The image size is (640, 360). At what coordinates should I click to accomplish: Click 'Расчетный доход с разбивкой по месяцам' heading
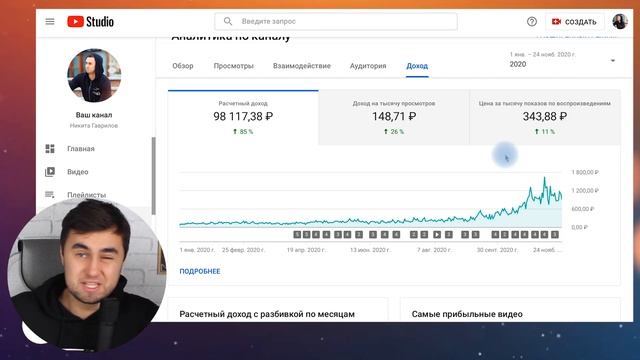click(x=267, y=314)
